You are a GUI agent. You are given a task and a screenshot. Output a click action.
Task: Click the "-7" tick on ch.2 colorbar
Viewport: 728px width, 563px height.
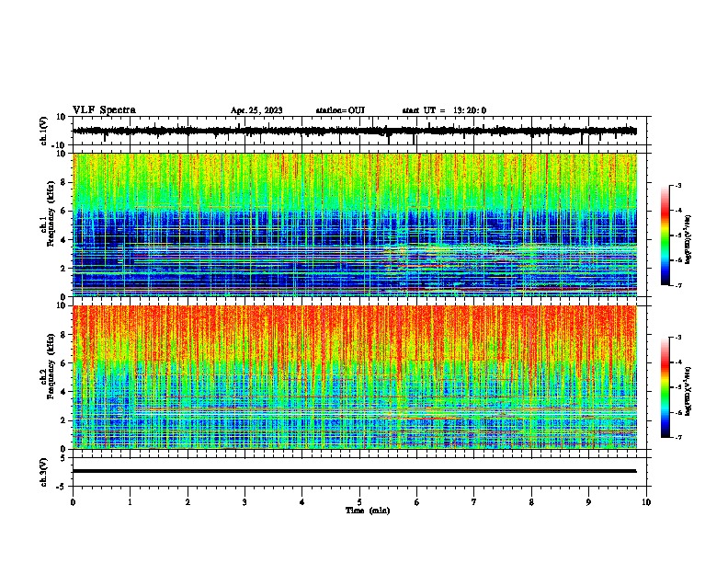pos(677,437)
